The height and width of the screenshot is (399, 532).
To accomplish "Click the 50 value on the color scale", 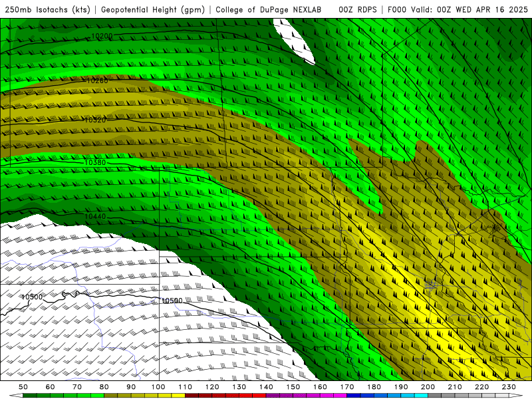I will click(x=23, y=387).
